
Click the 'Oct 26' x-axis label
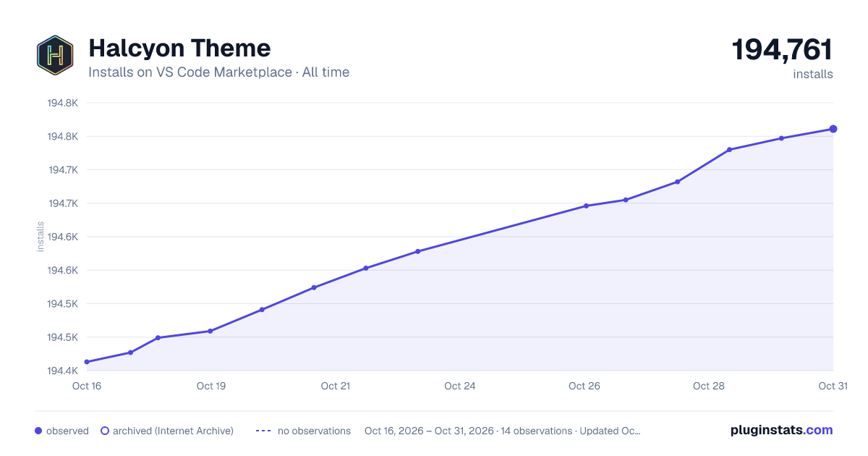point(584,386)
